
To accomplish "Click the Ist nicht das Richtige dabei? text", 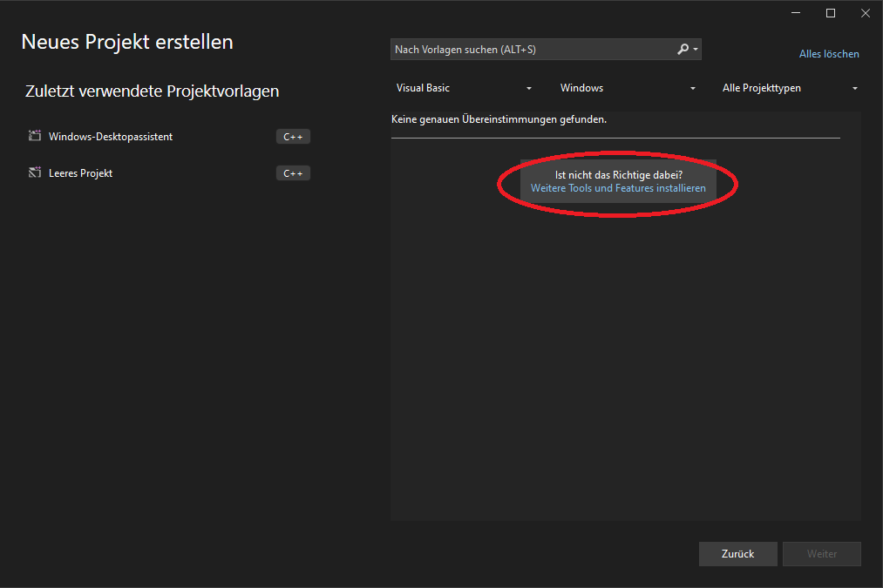I will click(x=618, y=175).
